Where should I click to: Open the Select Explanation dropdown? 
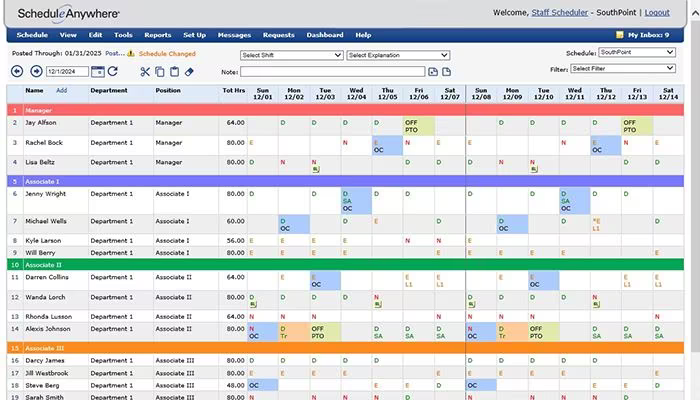click(x=398, y=55)
